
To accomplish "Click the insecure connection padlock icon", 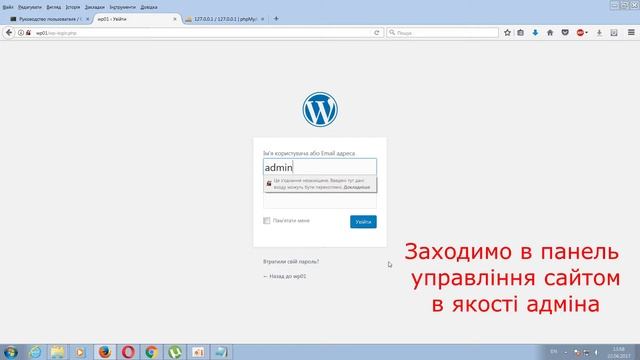I will point(28,33).
